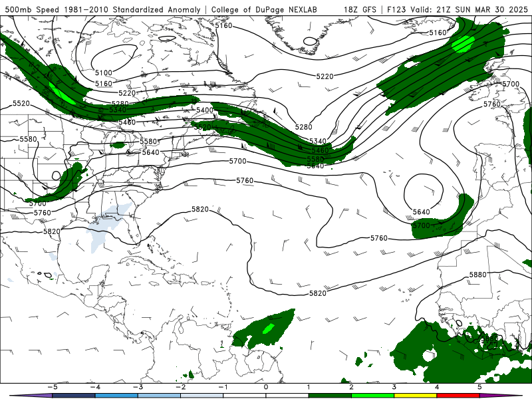Screen dimensions: 532x399
Task: Click the colorbar tick label 5
Action: pyautogui.click(x=479, y=387)
